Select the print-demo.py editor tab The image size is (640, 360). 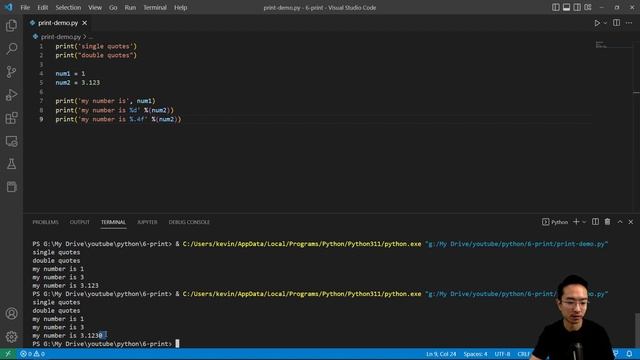pyautogui.click(x=58, y=23)
